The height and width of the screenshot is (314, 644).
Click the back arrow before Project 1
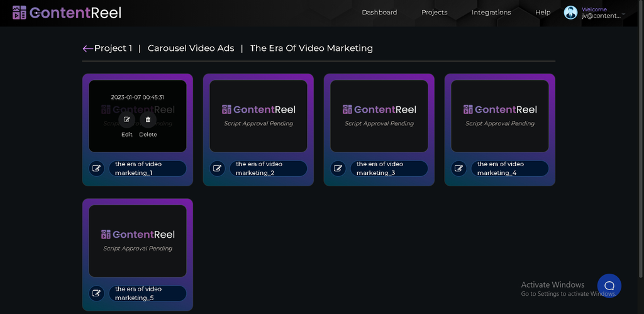[87, 49]
